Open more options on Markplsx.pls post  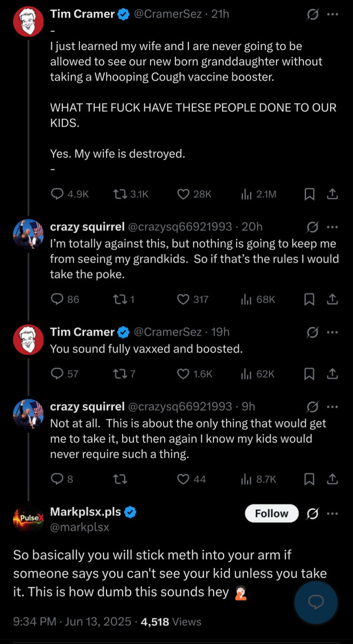pos(332,513)
